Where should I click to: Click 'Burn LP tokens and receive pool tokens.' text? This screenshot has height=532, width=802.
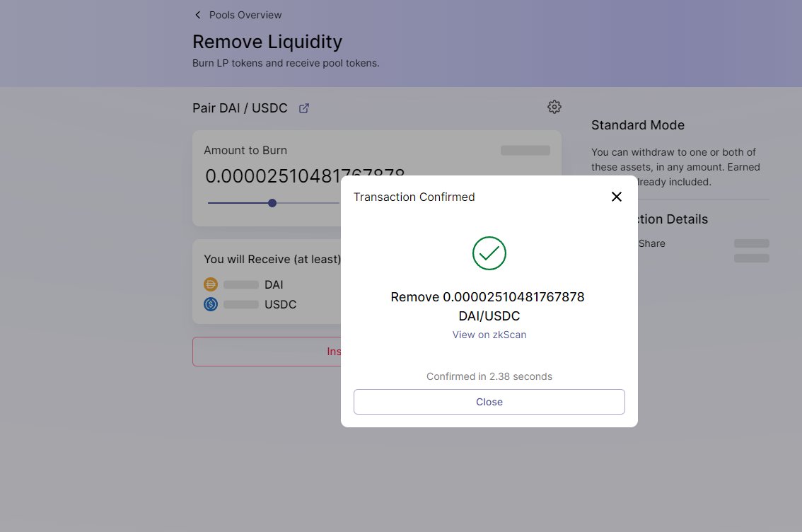click(286, 63)
